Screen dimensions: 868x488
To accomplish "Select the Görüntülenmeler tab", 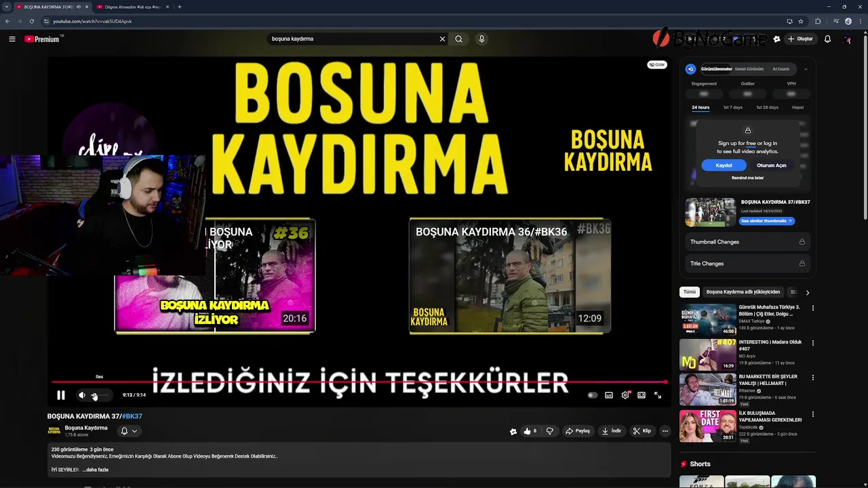I will (x=716, y=69).
